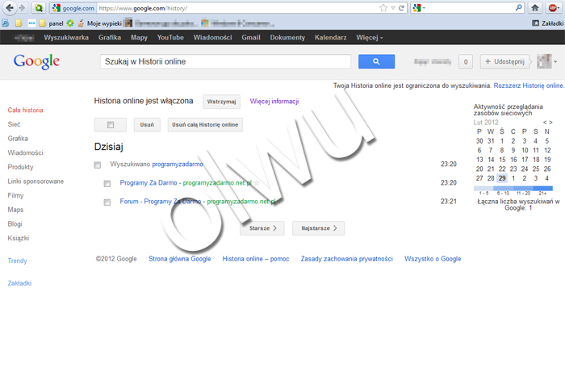Image resolution: width=565 pixels, height=392 pixels.
Task: Click the yellow folder bookmark icon
Action: (x=19, y=23)
